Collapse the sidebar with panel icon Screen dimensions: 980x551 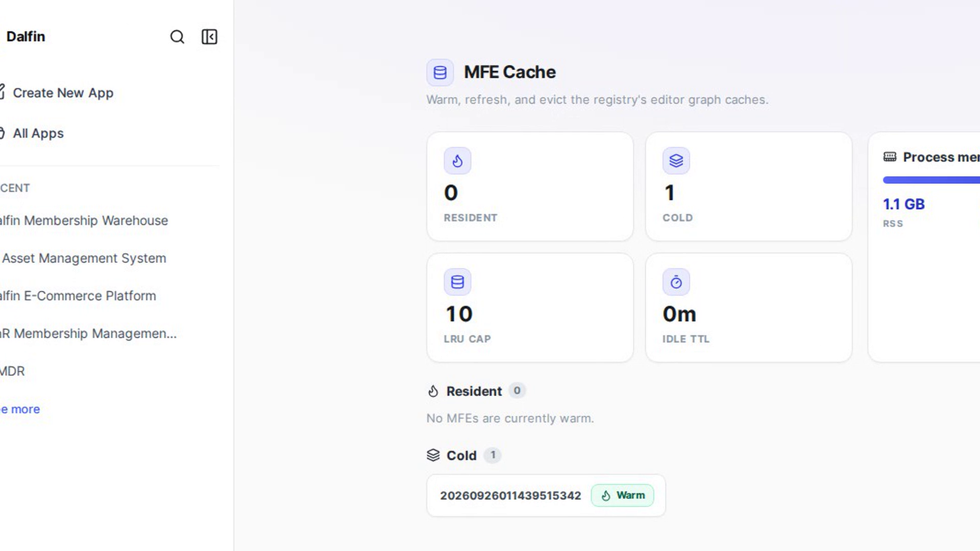209,37
